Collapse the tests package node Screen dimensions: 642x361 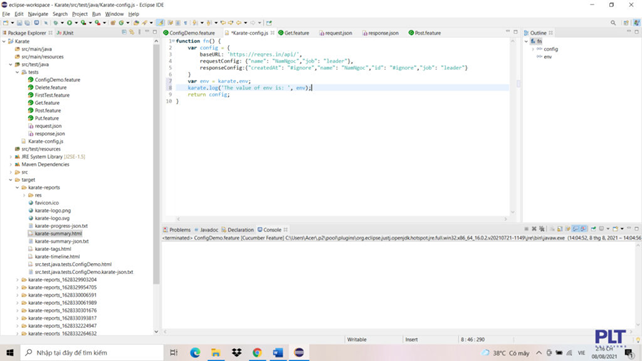pos(17,72)
